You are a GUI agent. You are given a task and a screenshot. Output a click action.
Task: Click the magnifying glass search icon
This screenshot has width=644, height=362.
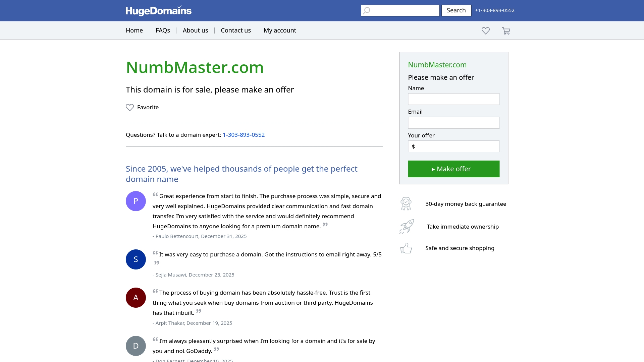[367, 10]
